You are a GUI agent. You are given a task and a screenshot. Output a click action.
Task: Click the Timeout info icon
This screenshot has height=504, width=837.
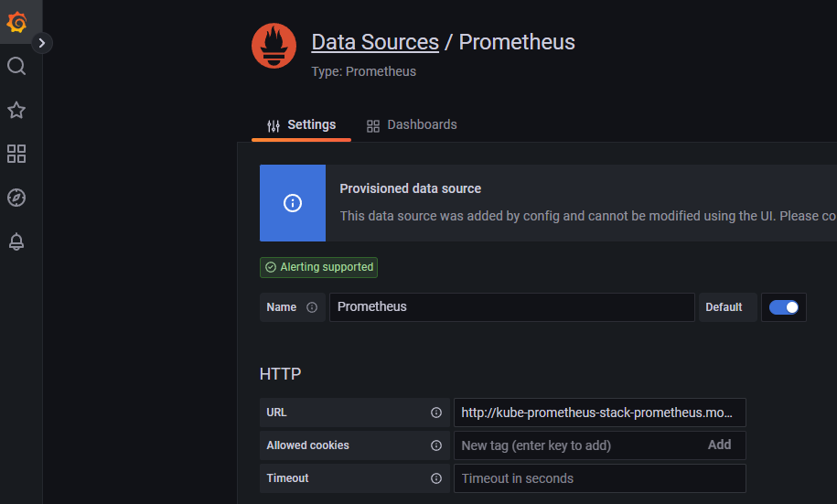point(436,478)
